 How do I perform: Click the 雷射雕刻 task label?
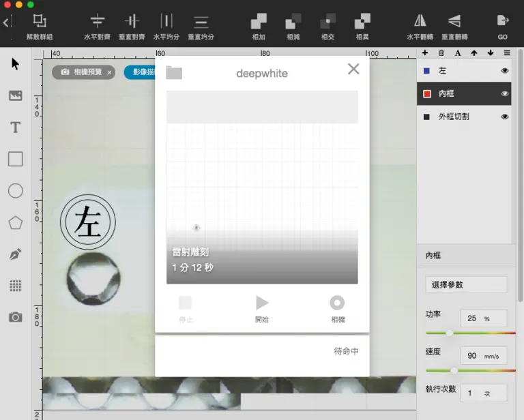point(190,252)
